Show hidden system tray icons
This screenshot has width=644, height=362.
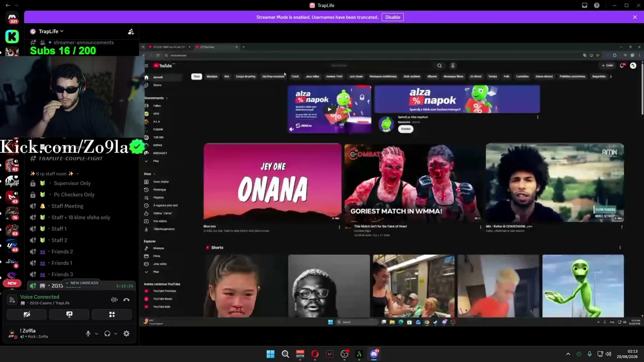(568, 354)
